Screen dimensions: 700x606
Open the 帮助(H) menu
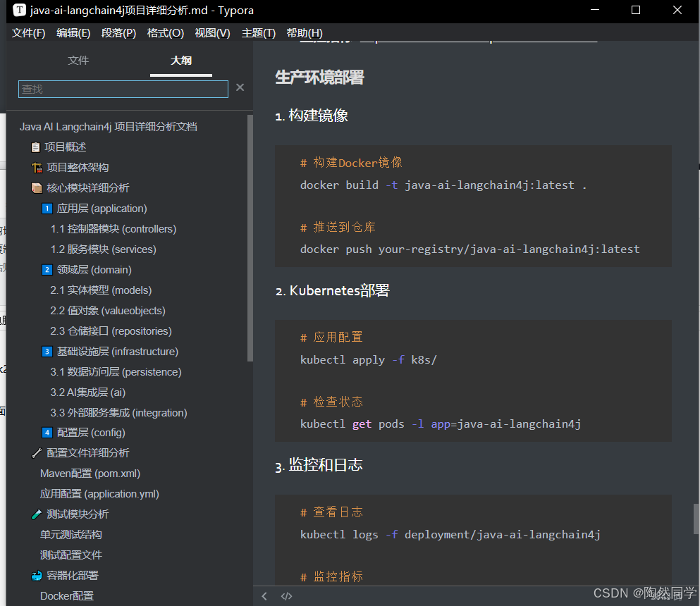(305, 33)
